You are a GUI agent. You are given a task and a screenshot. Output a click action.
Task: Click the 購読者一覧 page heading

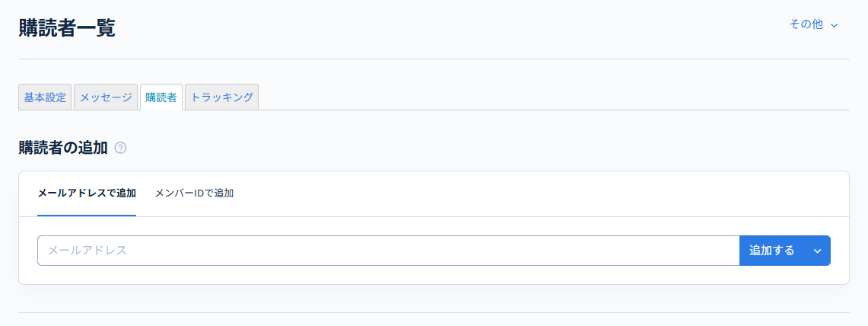[x=67, y=28]
